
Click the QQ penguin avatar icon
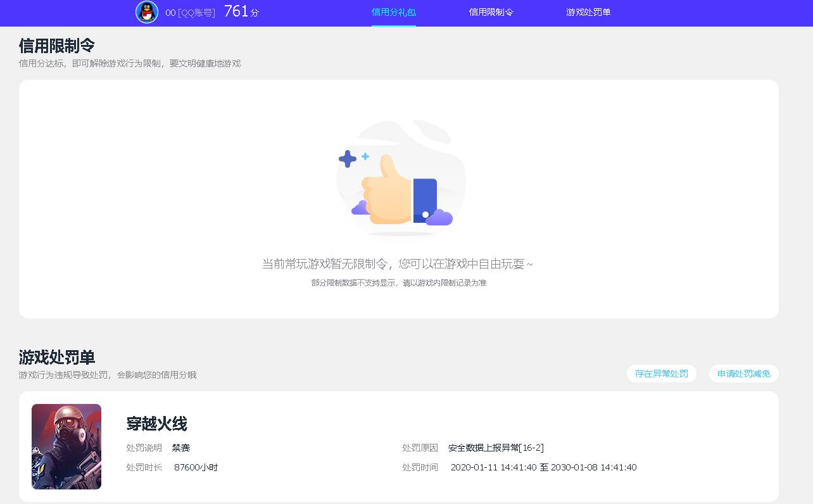(x=146, y=12)
